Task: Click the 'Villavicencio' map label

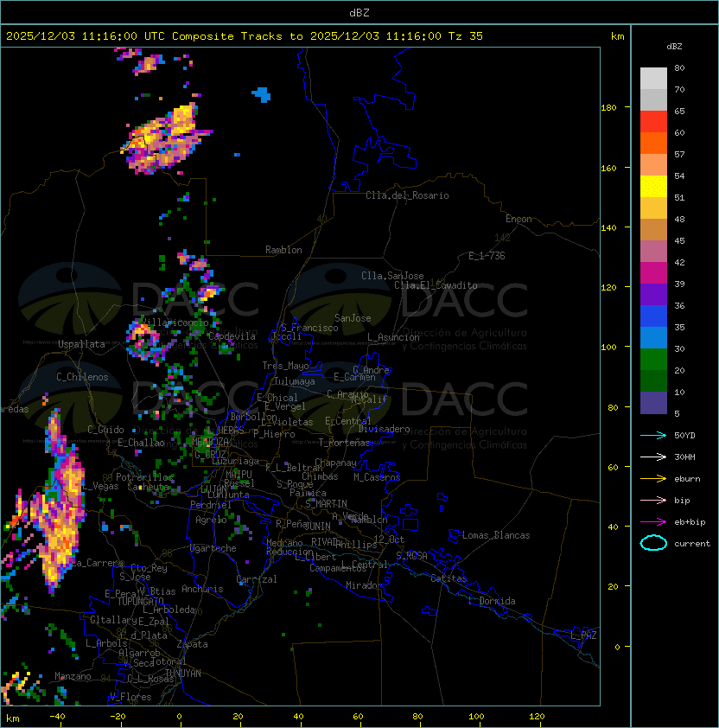Action: (x=175, y=322)
